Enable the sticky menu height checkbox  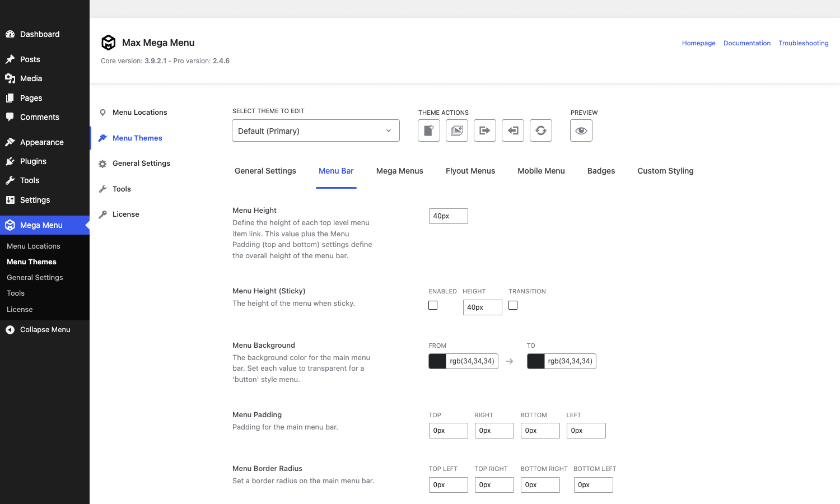433,305
